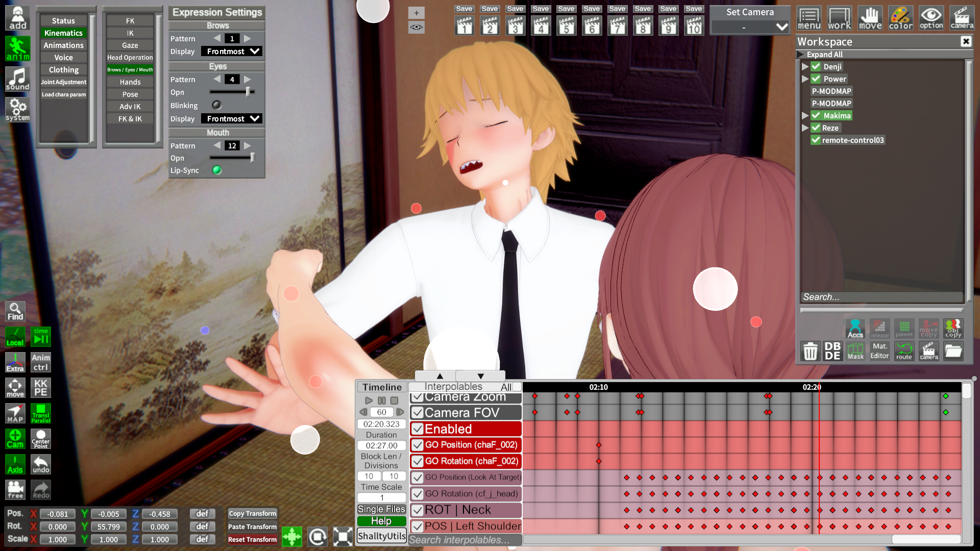Open the color settings icon

tap(901, 18)
